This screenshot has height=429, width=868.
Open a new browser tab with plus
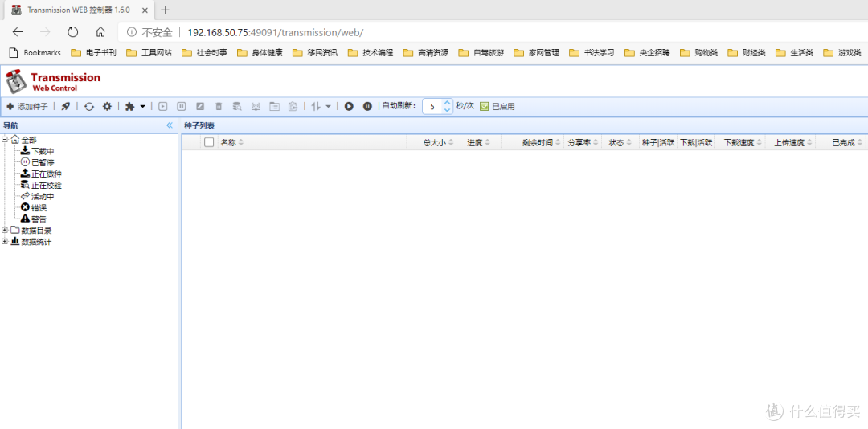click(x=165, y=10)
